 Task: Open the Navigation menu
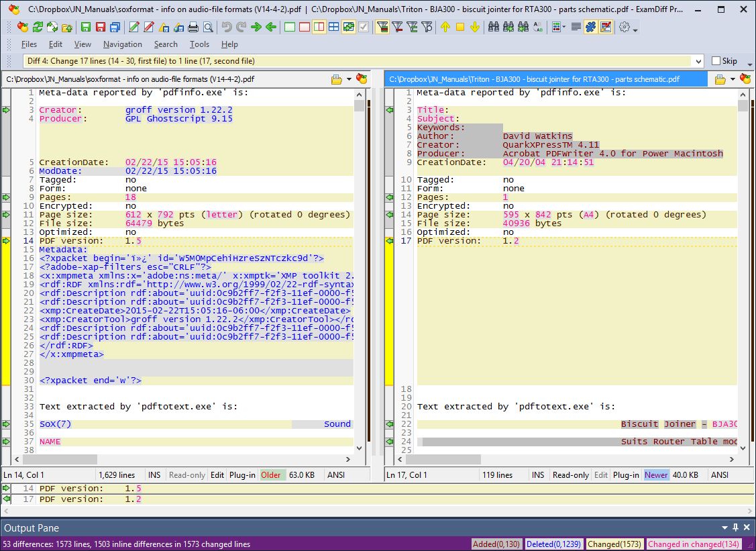[123, 44]
